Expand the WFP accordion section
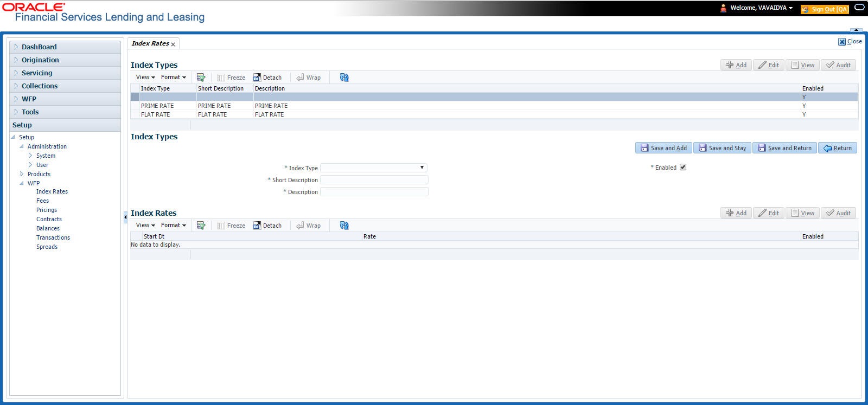868x405 pixels. click(65, 99)
